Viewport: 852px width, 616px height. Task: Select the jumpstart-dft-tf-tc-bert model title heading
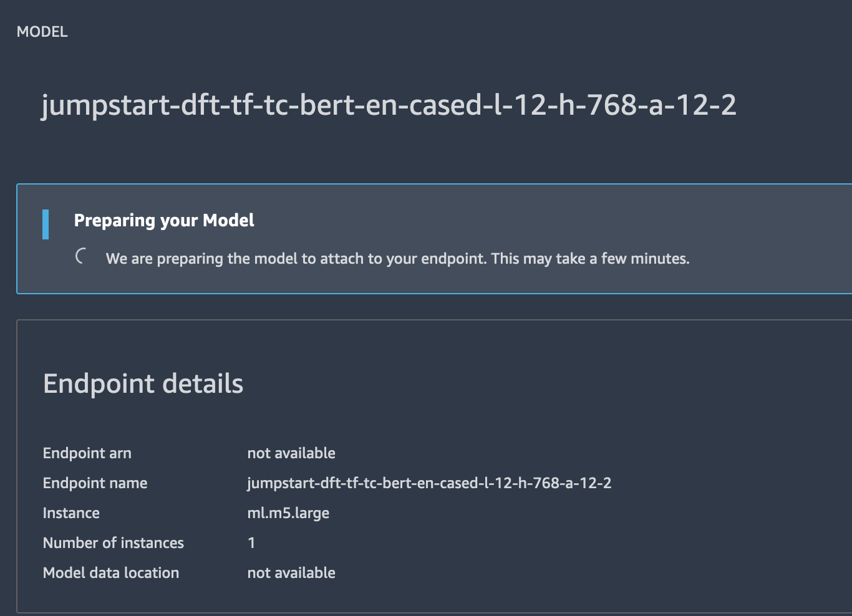389,105
